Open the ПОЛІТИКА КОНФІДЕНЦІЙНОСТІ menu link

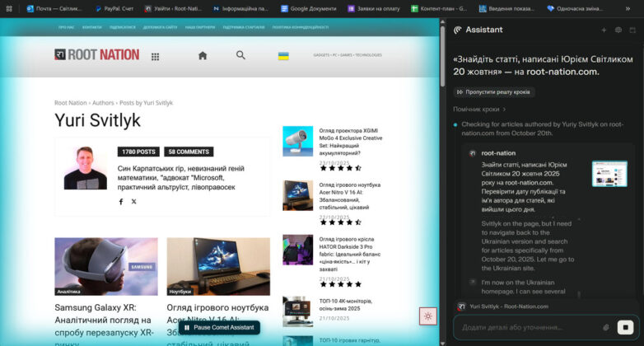[x=301, y=27]
